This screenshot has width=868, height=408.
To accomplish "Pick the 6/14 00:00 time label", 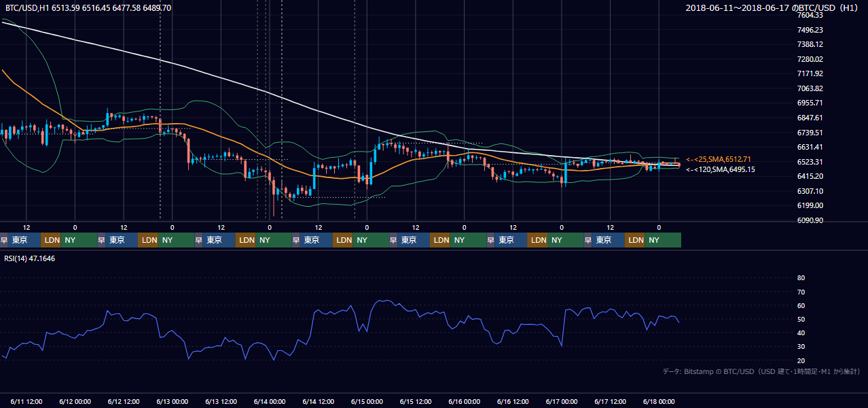I will coord(270,402).
